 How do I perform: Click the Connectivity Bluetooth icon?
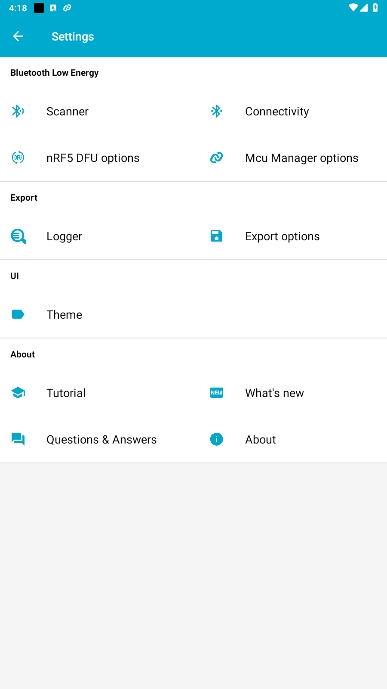(x=216, y=111)
